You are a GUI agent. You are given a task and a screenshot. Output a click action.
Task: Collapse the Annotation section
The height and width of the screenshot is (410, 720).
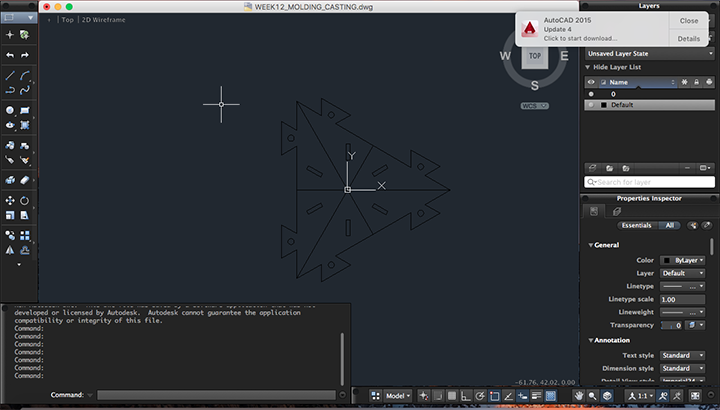(591, 340)
